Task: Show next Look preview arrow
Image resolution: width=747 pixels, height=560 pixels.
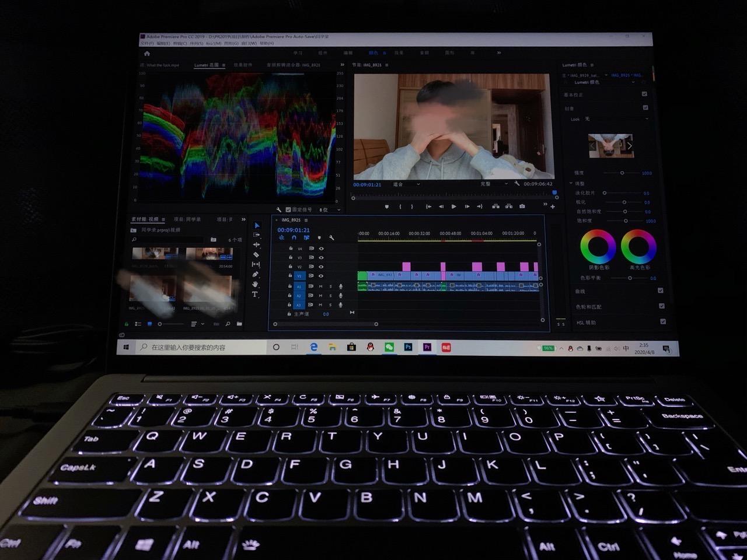Action: (630, 146)
